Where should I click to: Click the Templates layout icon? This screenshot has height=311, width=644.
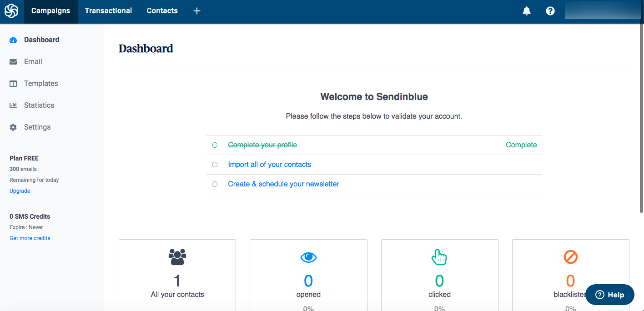[x=13, y=84]
